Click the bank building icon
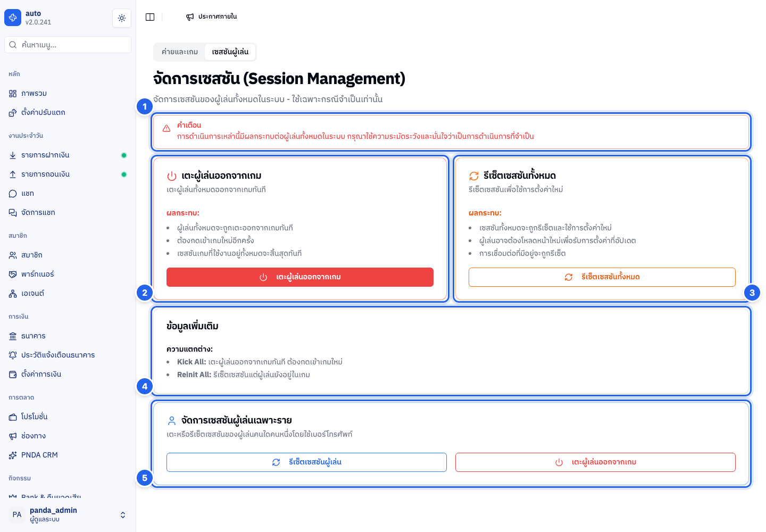Viewport: 766px width, 532px height. tap(13, 336)
